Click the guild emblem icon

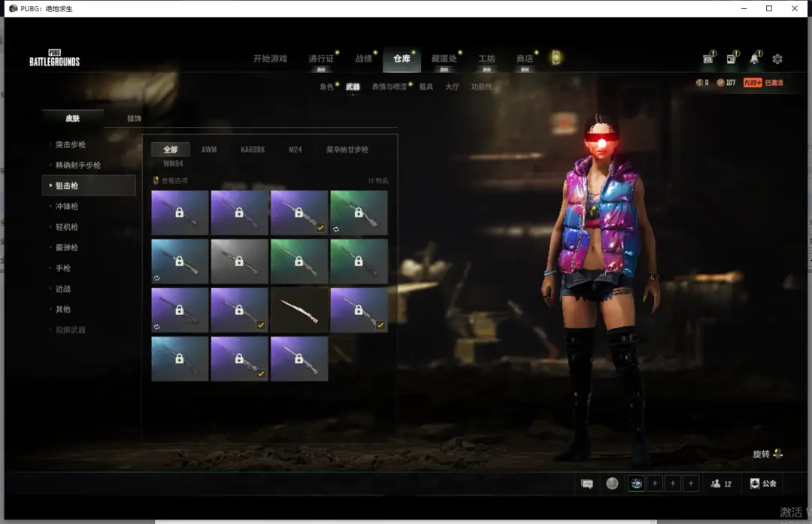tap(755, 483)
